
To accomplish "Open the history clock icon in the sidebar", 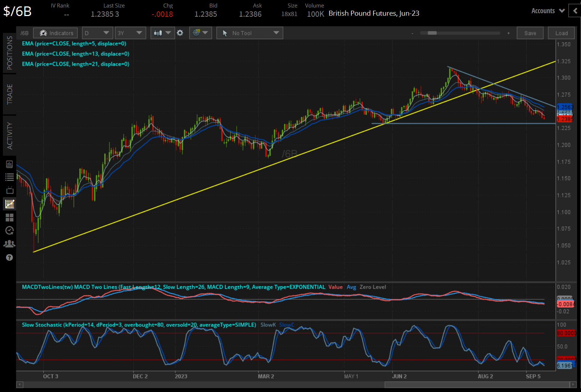I will 9,230.
